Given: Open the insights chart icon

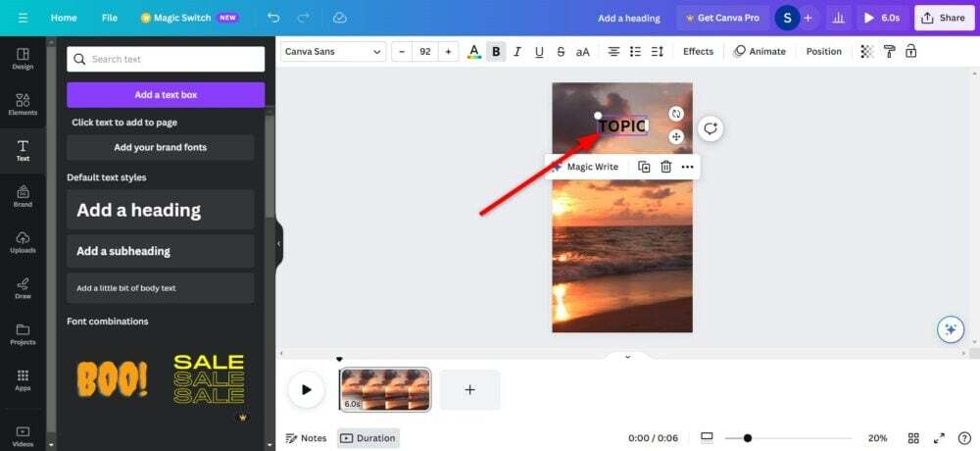Looking at the screenshot, I should [x=840, y=19].
